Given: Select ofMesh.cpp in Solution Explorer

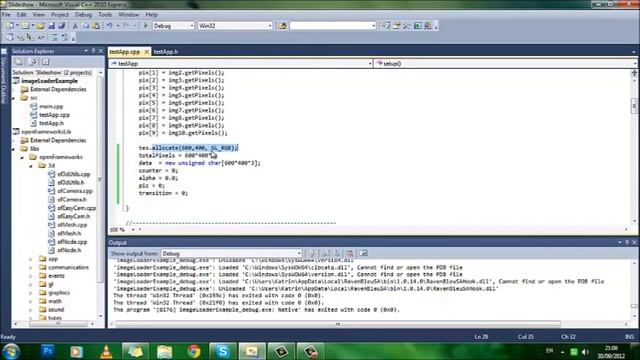Looking at the screenshot, I should click(72, 225).
